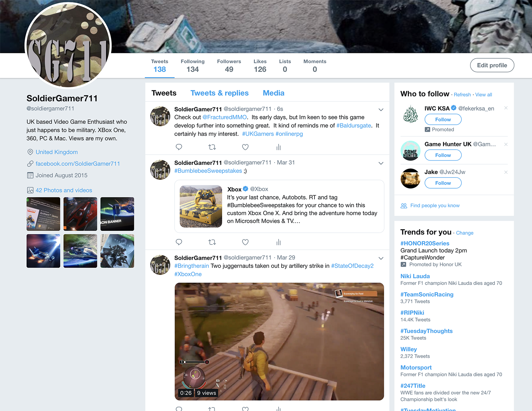Click View all in Who to follow
Viewport: 532px width, 411px height.
(x=483, y=95)
